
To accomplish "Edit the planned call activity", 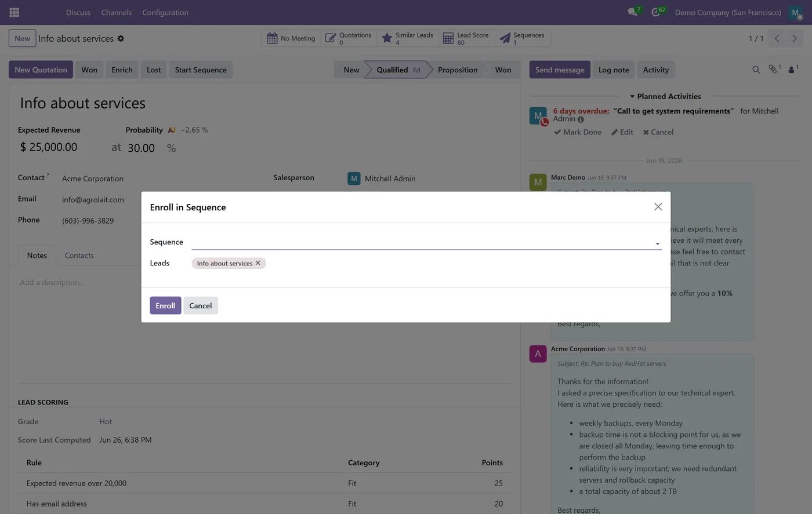I will [622, 132].
